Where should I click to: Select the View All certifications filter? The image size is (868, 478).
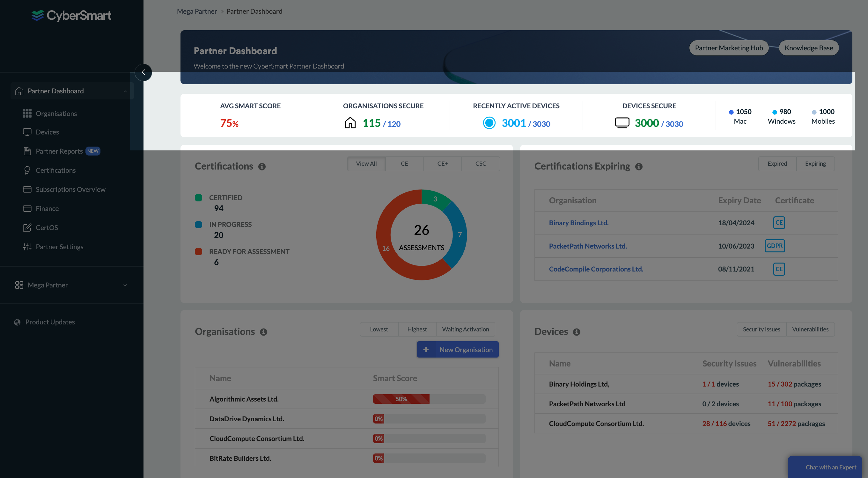pos(366,163)
